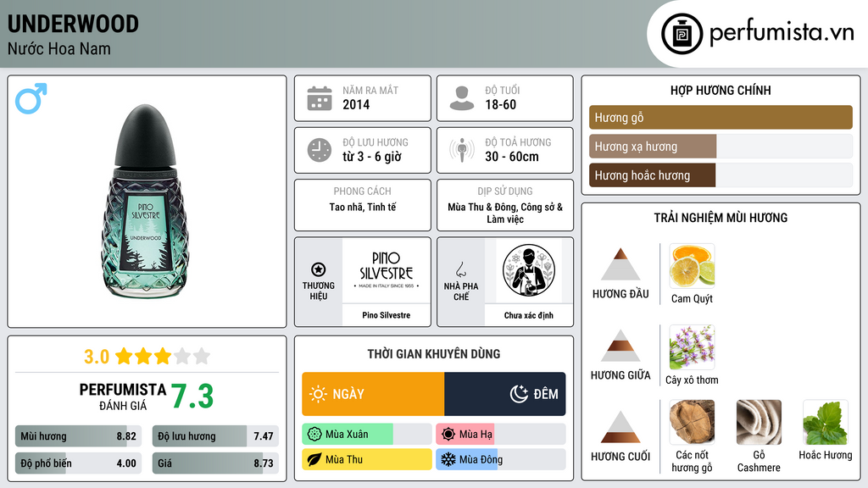Click the perfumista.vn perfume bottle logo icon
The height and width of the screenshot is (488, 868).
click(x=682, y=34)
